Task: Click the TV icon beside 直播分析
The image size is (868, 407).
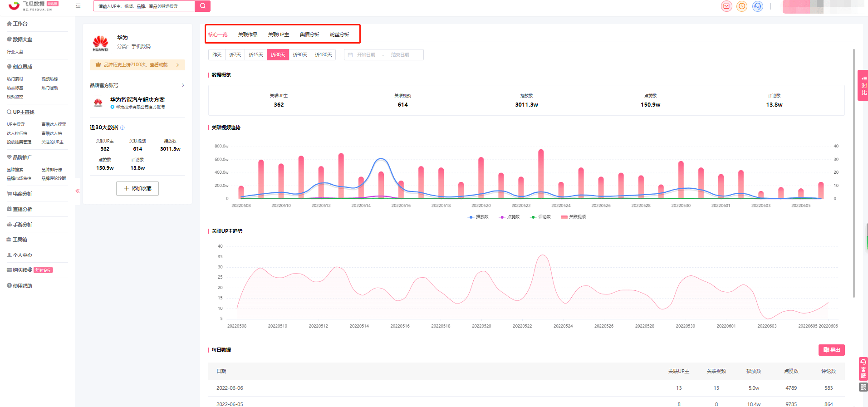Action: click(x=9, y=209)
